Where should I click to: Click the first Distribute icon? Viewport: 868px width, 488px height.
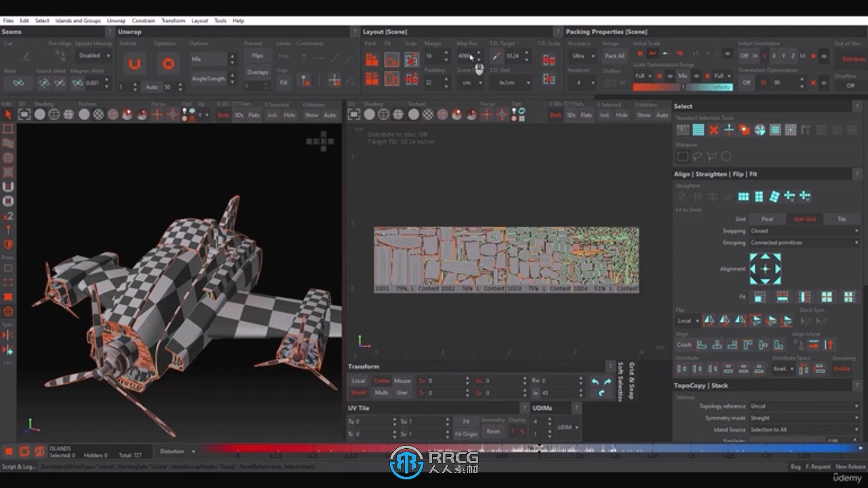(682, 369)
